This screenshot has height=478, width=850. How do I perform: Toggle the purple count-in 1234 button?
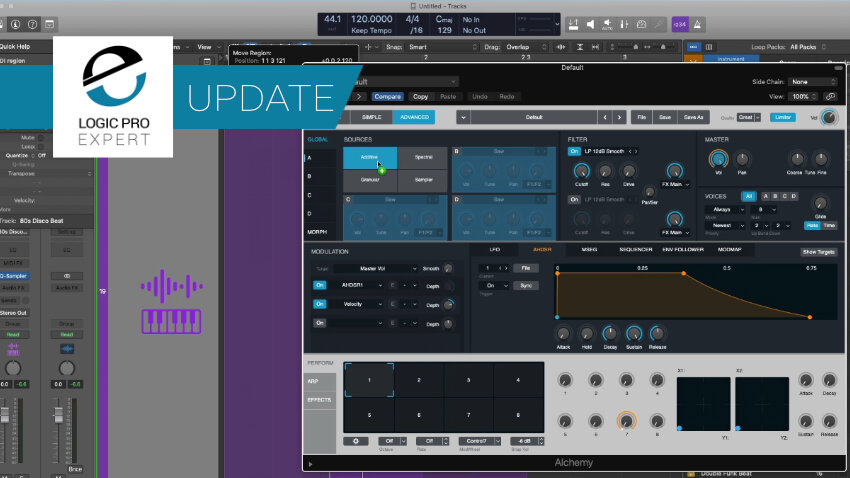(x=680, y=24)
